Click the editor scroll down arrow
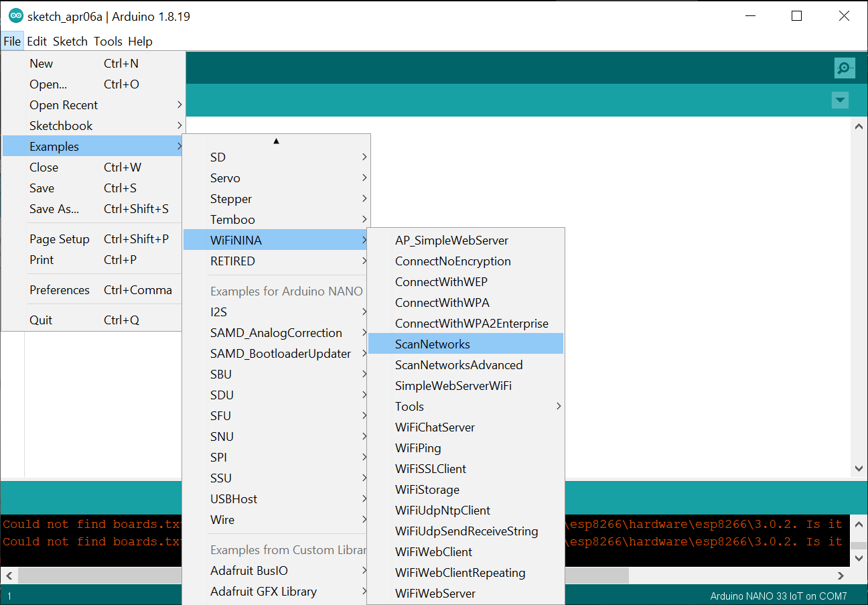The height and width of the screenshot is (605, 868). 859,469
